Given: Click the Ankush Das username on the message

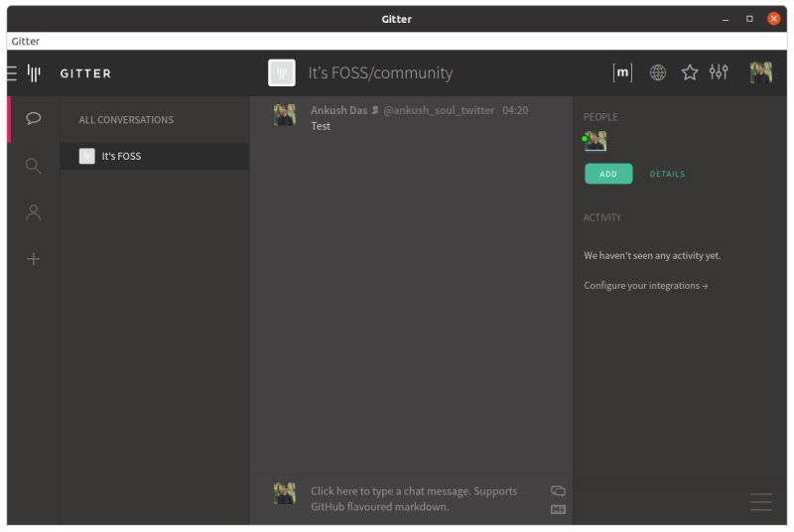Looking at the screenshot, I should [x=338, y=110].
